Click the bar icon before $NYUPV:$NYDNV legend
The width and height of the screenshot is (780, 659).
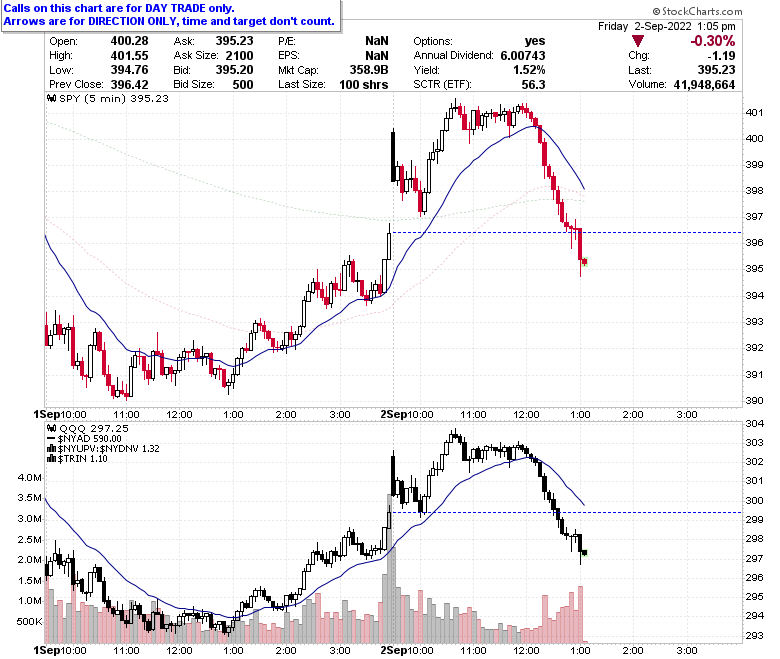pos(51,449)
